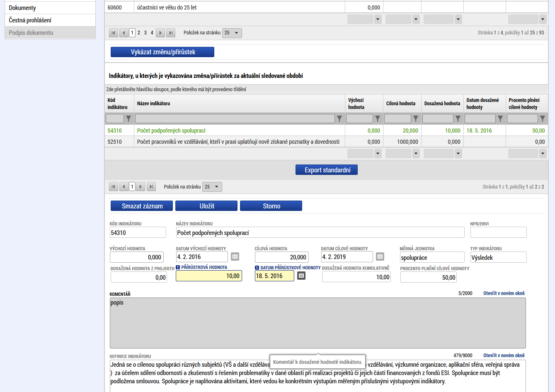Open Dokumenty in the side menu
Screen dimensions: 555x392
[50, 8]
